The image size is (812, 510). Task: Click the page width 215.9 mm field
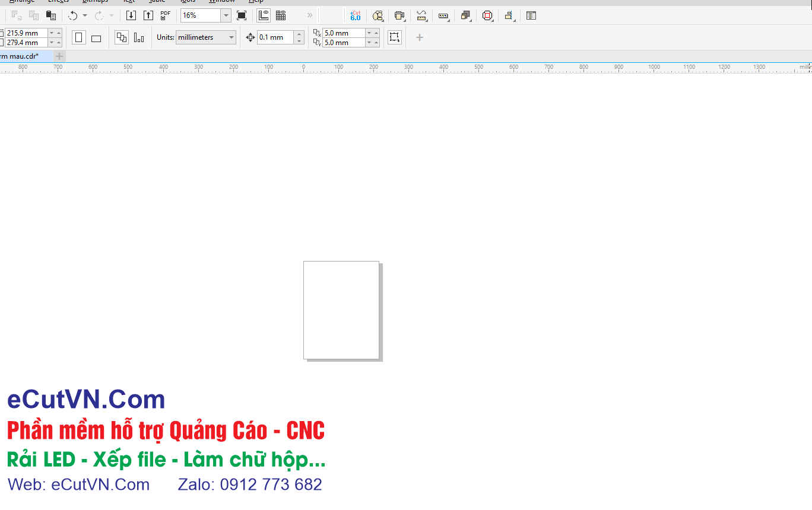coord(26,33)
